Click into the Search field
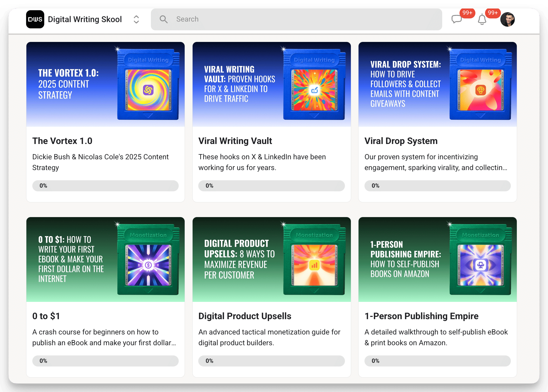This screenshot has width=548, height=392. (x=296, y=19)
